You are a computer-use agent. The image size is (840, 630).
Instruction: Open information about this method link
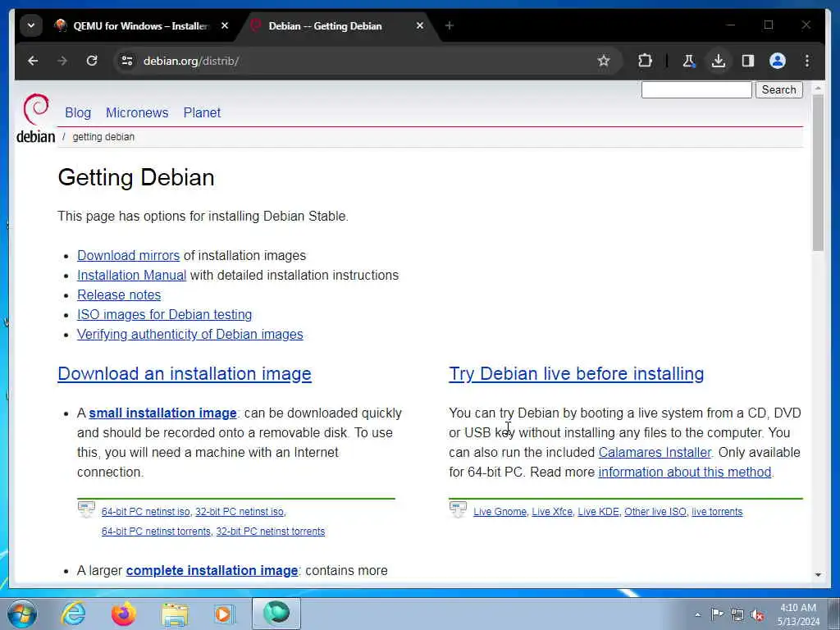coord(685,472)
